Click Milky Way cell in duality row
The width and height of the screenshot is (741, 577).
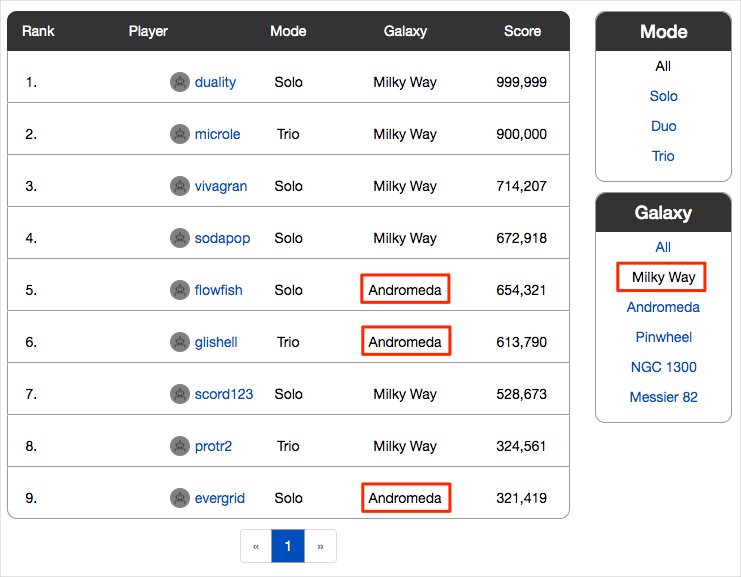point(405,82)
